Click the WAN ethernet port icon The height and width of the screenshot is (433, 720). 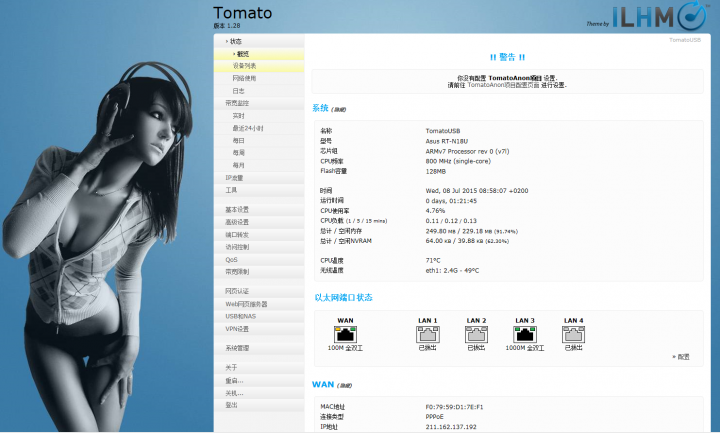pyautogui.click(x=346, y=334)
